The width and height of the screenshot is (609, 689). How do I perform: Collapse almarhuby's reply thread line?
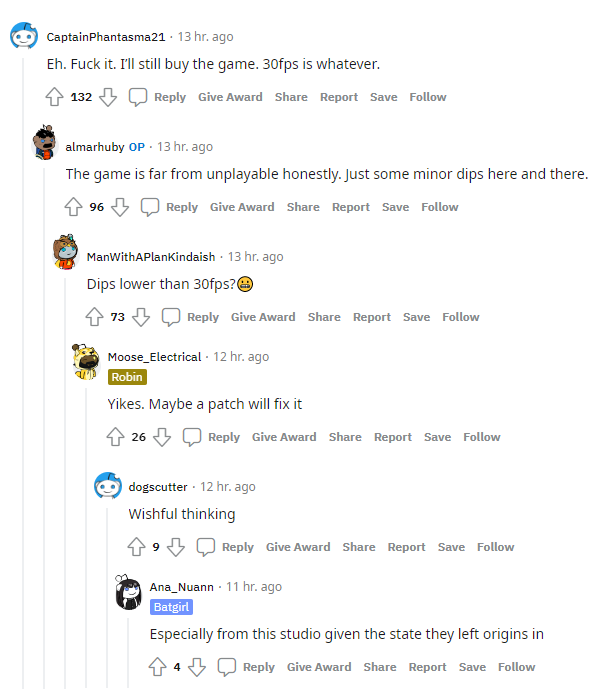45,450
